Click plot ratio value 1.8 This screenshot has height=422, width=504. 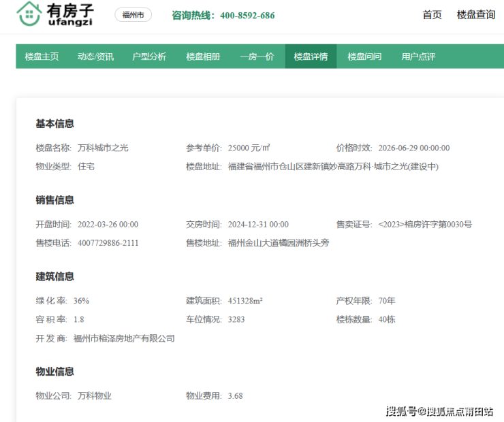point(78,319)
